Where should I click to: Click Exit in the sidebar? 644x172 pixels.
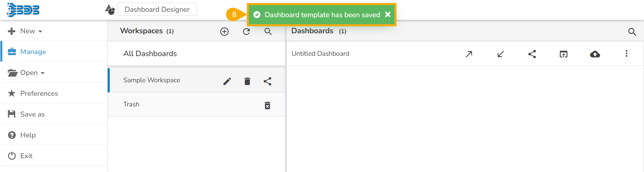pos(26,156)
